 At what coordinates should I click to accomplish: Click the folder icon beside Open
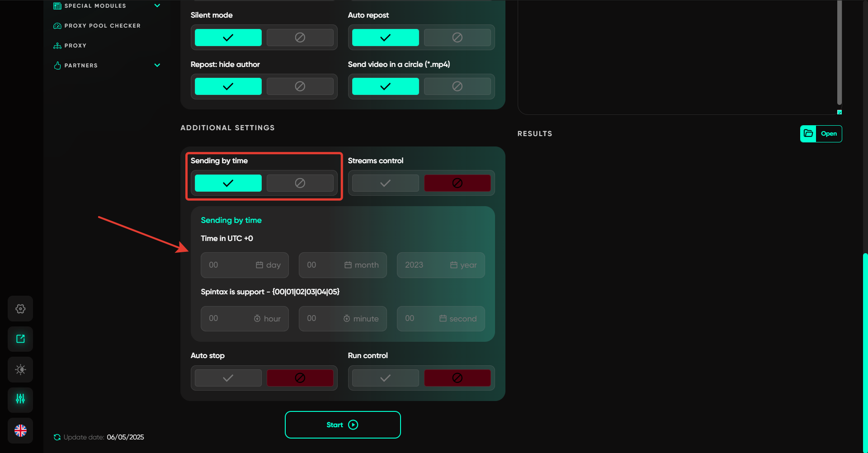pos(808,134)
